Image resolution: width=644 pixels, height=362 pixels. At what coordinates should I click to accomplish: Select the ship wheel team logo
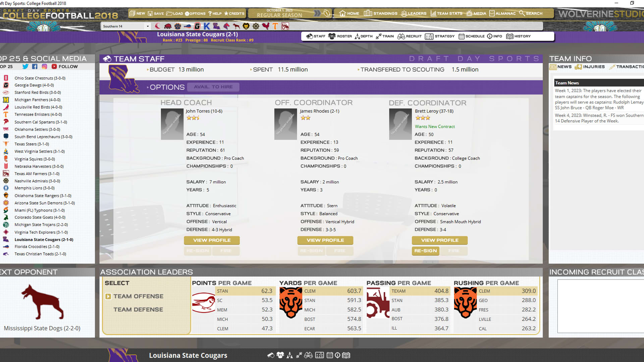256,26
